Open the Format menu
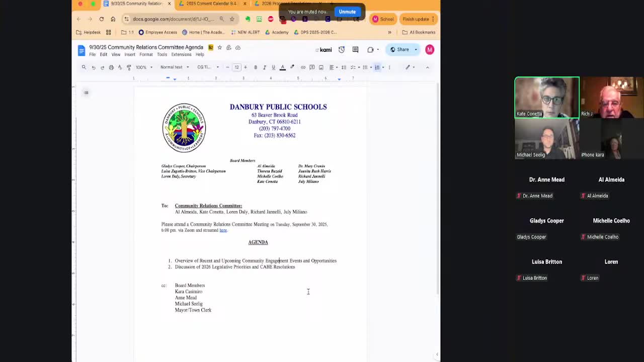 click(146, 54)
